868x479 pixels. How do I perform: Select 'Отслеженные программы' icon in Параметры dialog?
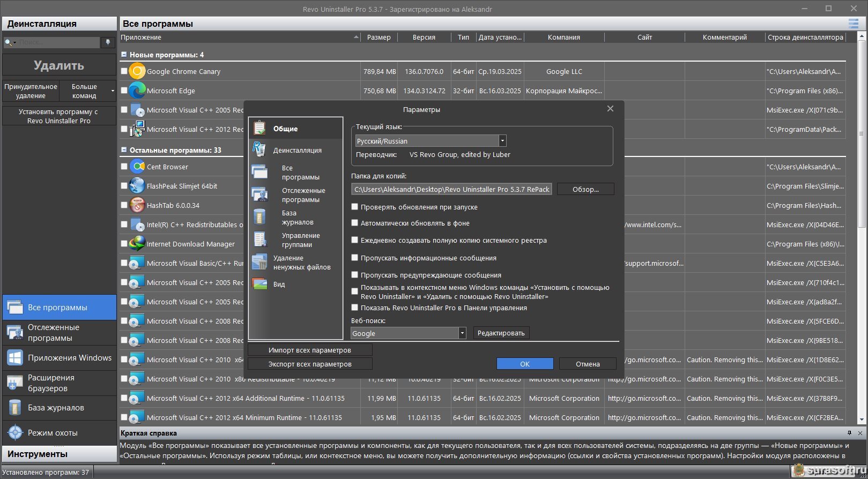pyautogui.click(x=259, y=194)
